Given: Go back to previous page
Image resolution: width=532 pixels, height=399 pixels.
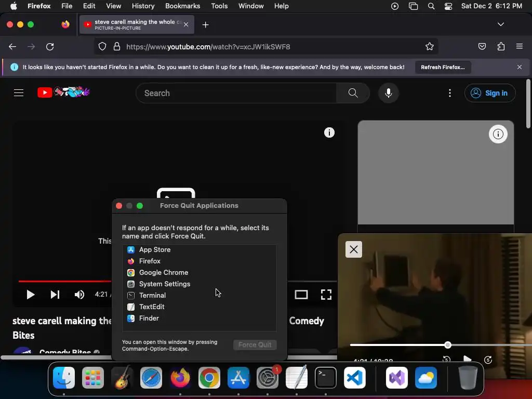Looking at the screenshot, I should point(12,46).
